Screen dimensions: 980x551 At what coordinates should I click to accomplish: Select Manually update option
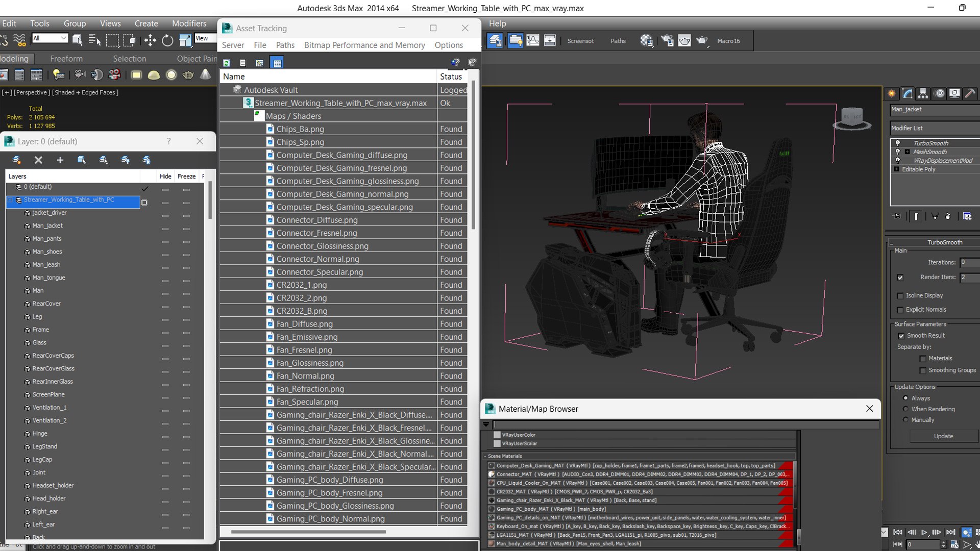tap(905, 420)
